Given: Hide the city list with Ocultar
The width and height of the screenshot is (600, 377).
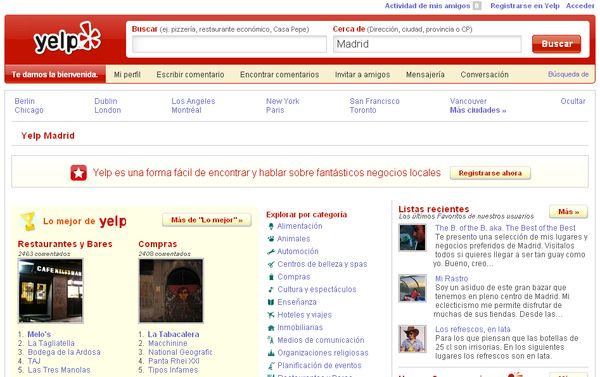Looking at the screenshot, I should [573, 101].
